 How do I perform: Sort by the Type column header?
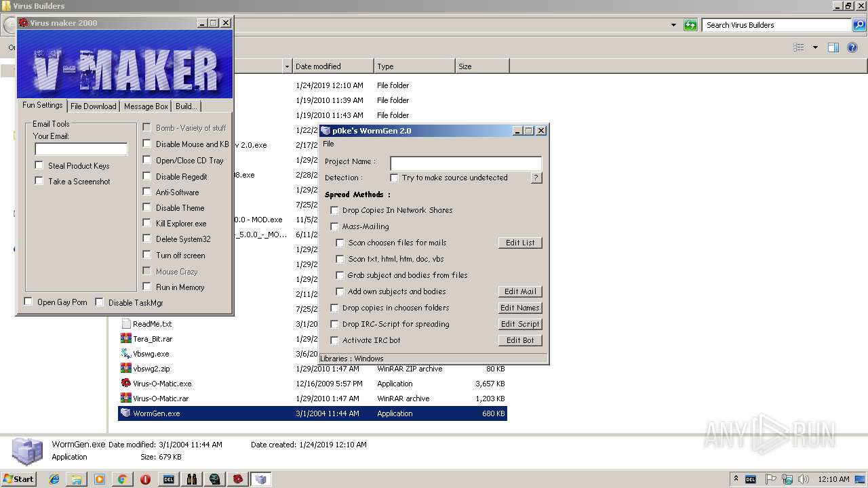414,66
